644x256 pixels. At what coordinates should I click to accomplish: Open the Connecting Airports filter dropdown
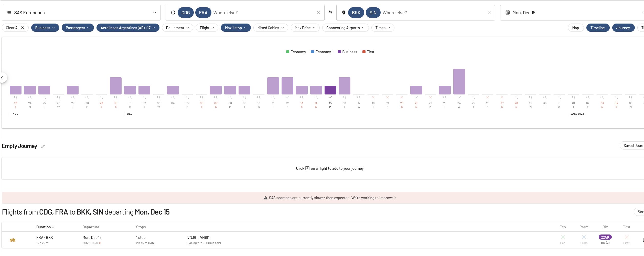click(345, 28)
